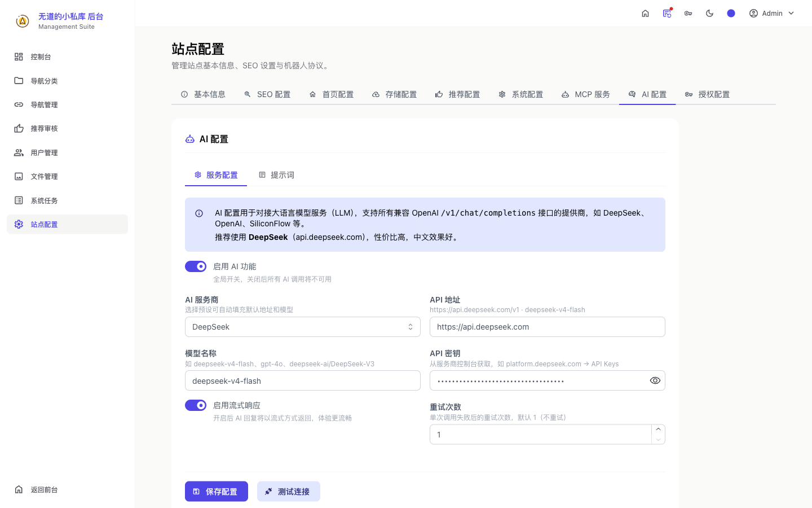Switch to SEO 配置 tab
Image resolution: width=812 pixels, height=508 pixels.
coord(267,94)
